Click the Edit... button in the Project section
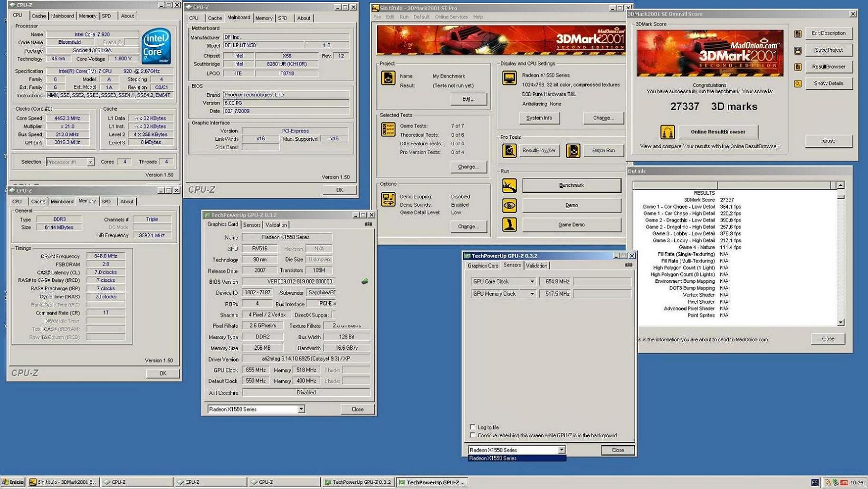The height and width of the screenshot is (489, 868). click(x=468, y=99)
